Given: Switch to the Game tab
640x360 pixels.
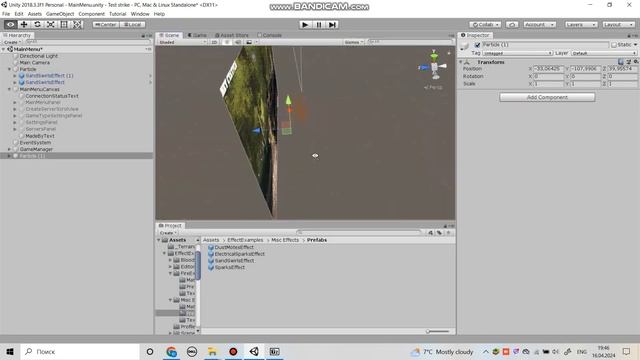Looking at the screenshot, I should coord(197,35).
